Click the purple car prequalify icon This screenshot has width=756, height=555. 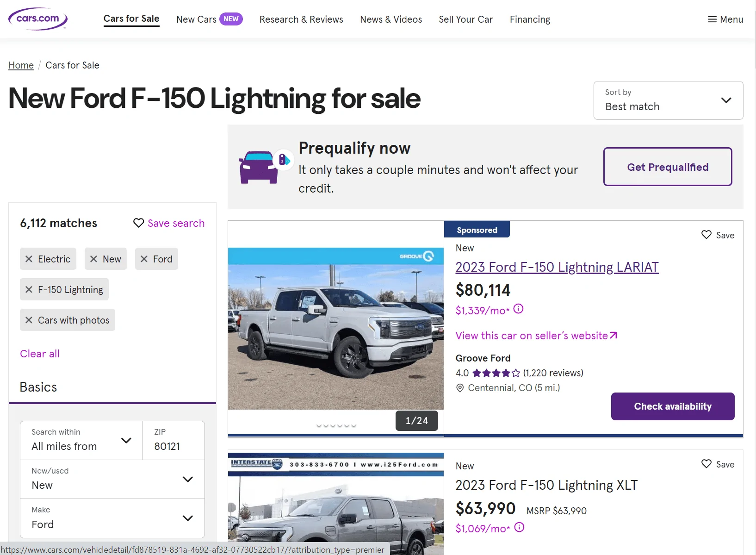[x=259, y=167]
